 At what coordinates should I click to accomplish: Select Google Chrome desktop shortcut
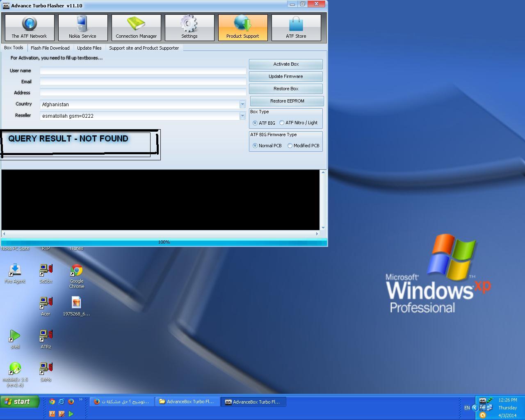click(x=77, y=276)
